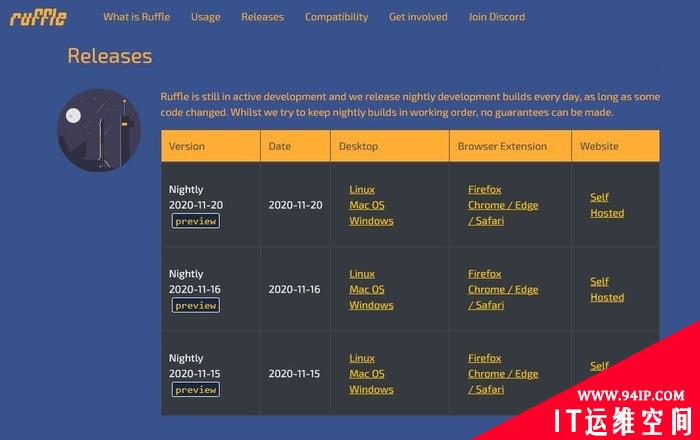Click the Nightly 2020-11-15 version text
This screenshot has height=440, width=700.
pos(194,366)
